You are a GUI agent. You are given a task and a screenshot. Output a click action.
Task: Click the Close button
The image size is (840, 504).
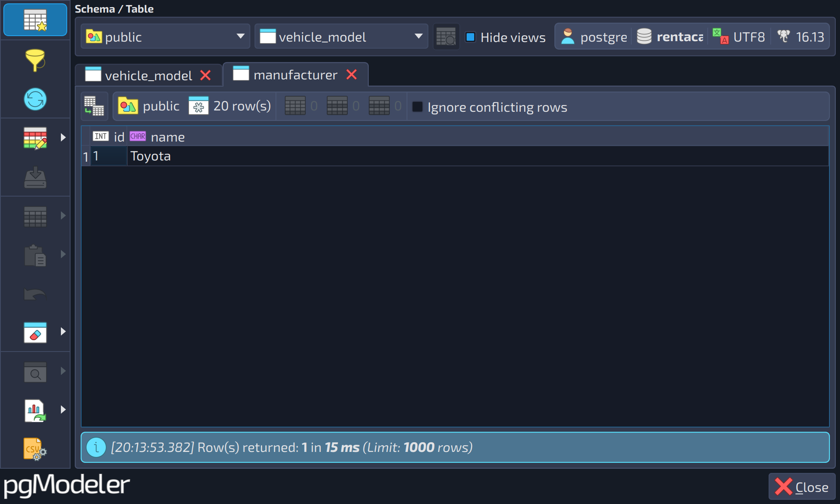click(802, 487)
